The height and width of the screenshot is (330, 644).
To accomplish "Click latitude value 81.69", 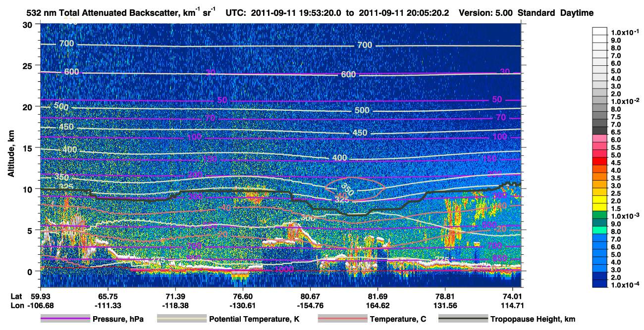I will point(378,296).
